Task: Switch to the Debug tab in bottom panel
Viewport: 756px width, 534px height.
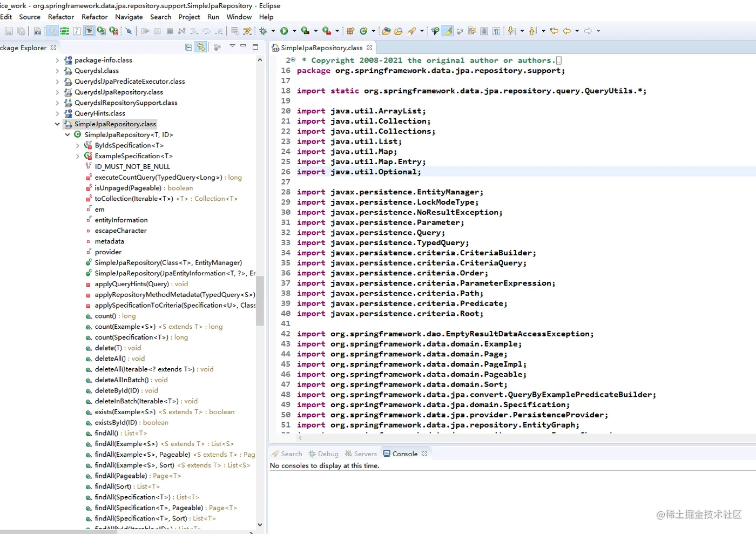Action: click(x=323, y=454)
